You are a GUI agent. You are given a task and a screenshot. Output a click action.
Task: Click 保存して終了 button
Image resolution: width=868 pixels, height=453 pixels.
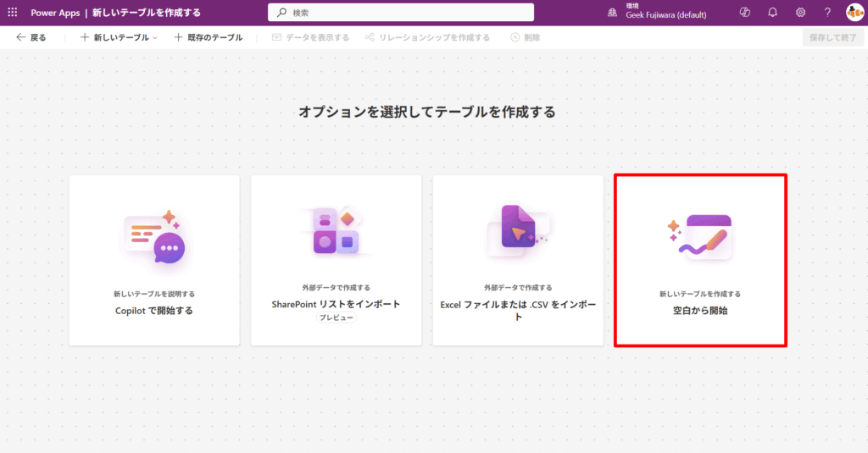tap(832, 37)
